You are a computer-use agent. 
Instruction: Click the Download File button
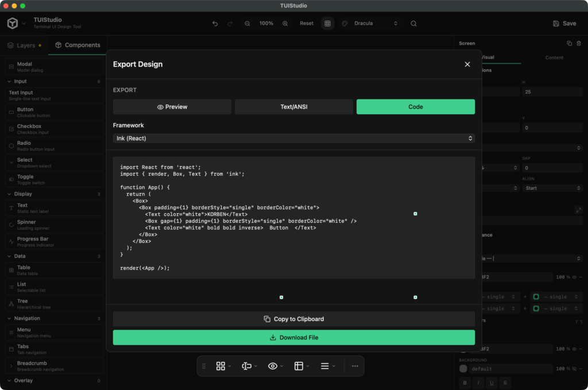(293, 338)
